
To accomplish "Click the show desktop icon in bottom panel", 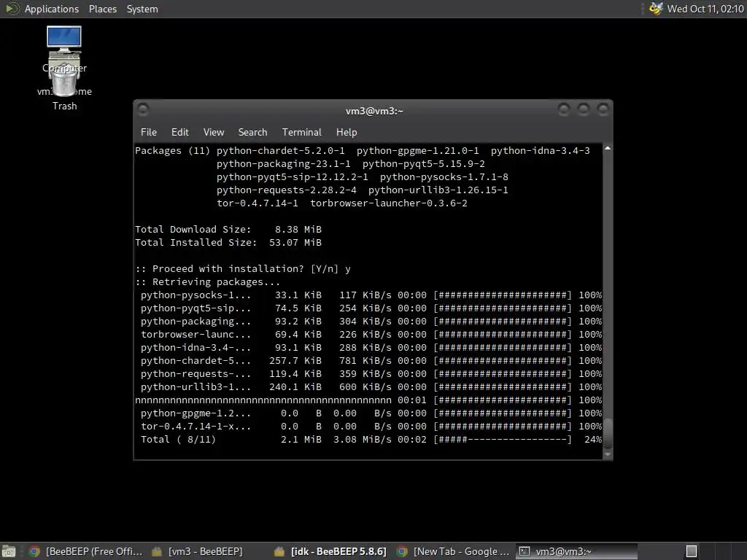I will pyautogui.click(x=9, y=551).
